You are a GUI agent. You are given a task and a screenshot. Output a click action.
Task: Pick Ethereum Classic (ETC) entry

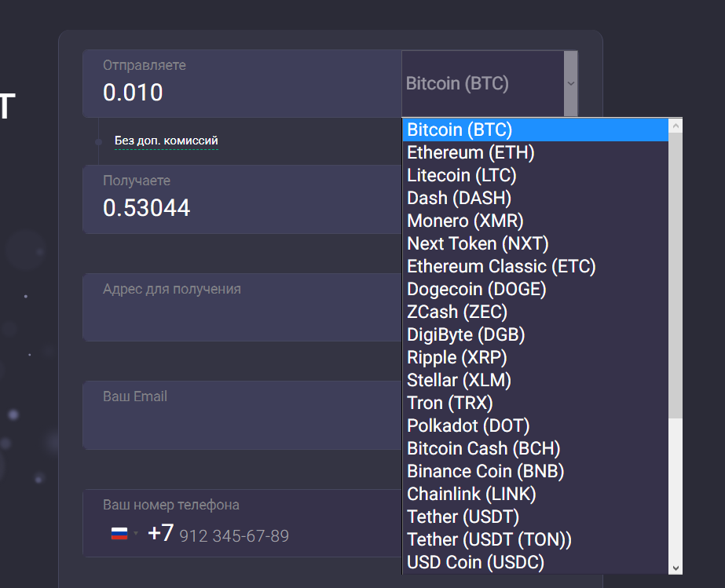(x=536, y=266)
